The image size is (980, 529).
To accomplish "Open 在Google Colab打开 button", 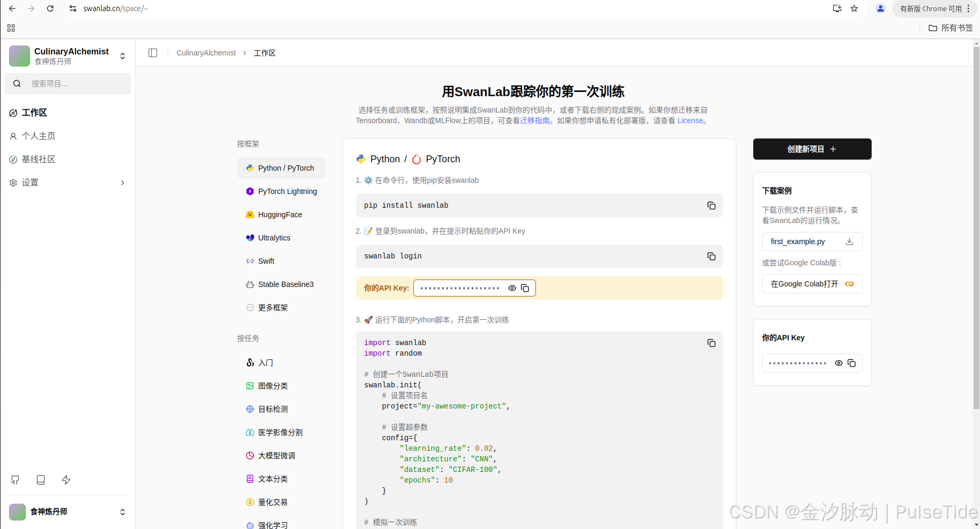I will click(812, 284).
